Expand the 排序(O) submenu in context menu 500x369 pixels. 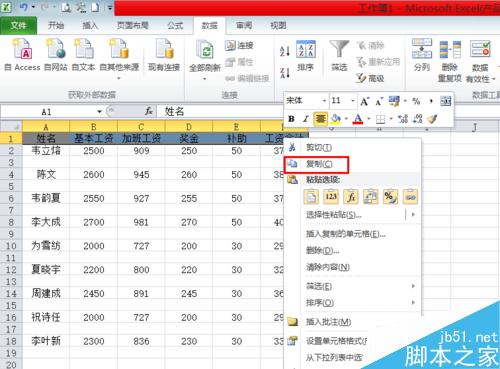click(413, 303)
